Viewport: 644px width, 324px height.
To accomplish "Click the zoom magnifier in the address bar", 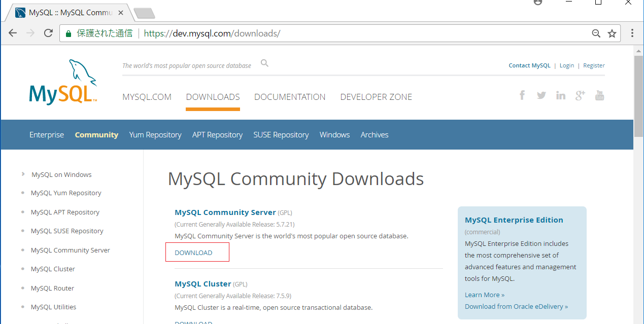I will tap(596, 33).
